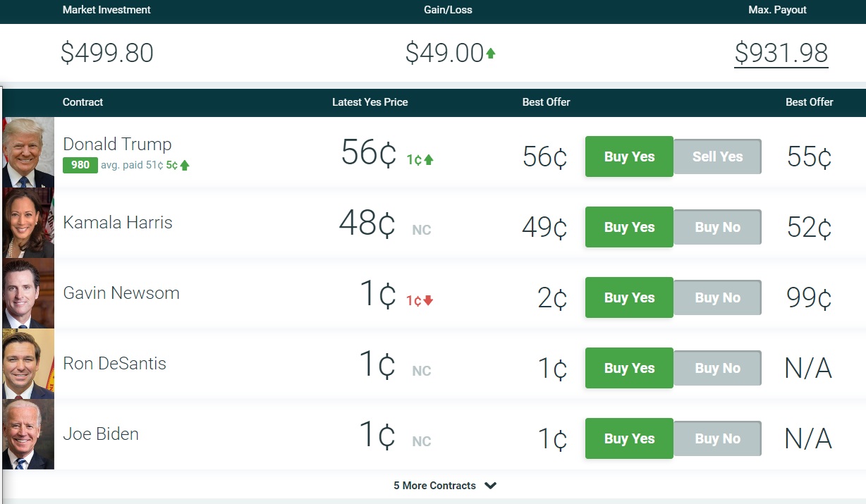This screenshot has width=866, height=504.
Task: Click the green arrow after avg. paid 51¢ 5¢
Action: point(185,165)
